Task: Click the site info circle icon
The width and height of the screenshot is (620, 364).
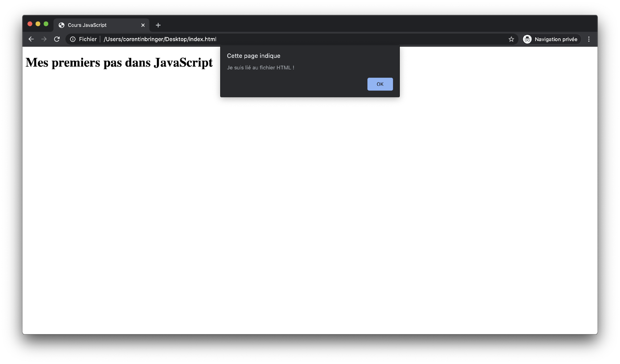Action: tap(73, 39)
